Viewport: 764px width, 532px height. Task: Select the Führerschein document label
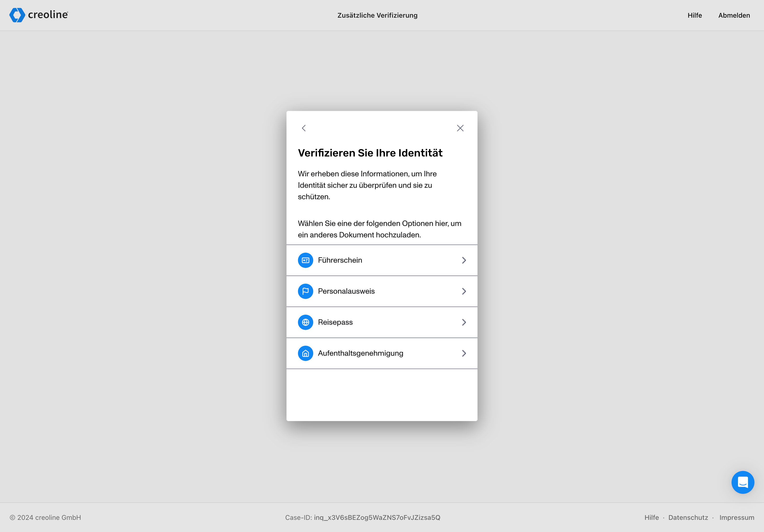pos(340,260)
